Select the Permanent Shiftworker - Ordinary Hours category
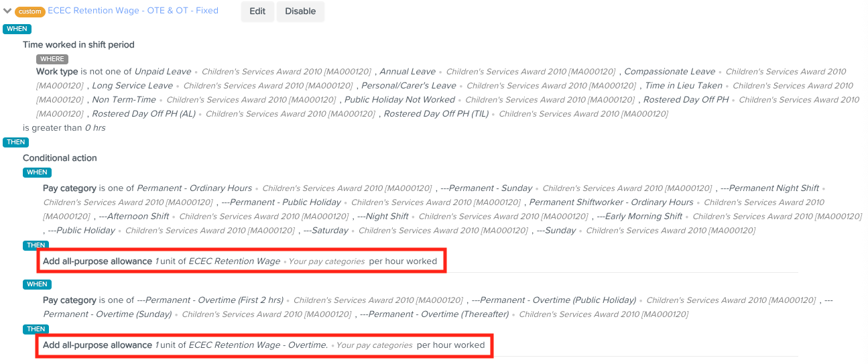This screenshot has width=868, height=364. (x=611, y=202)
